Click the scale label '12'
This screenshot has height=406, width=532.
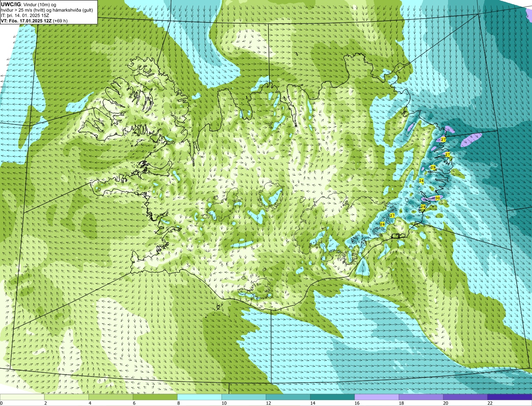pyautogui.click(x=268, y=403)
